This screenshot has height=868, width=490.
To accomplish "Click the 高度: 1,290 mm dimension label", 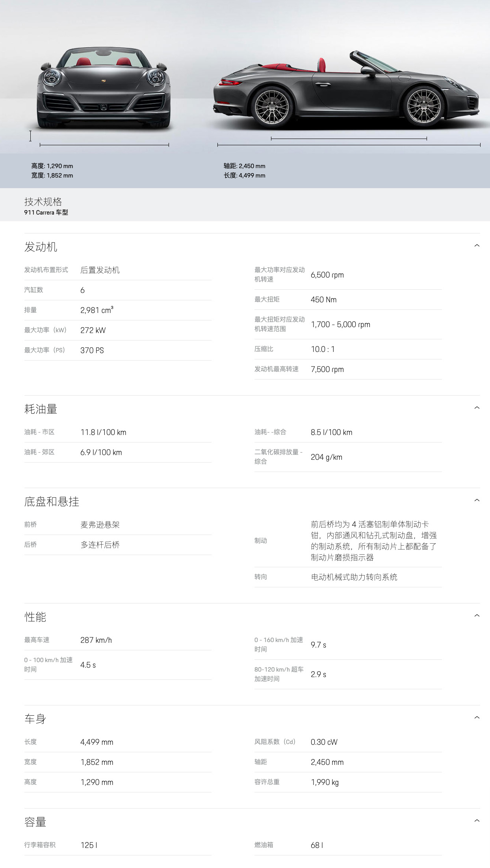I will pos(52,166).
